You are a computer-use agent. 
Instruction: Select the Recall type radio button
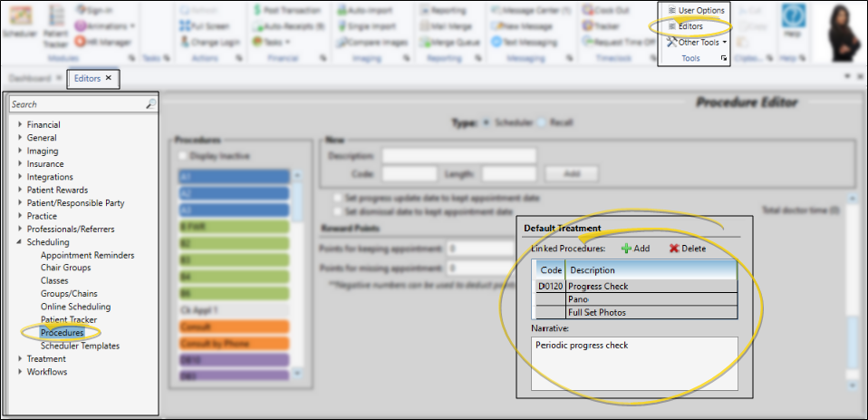coord(543,122)
